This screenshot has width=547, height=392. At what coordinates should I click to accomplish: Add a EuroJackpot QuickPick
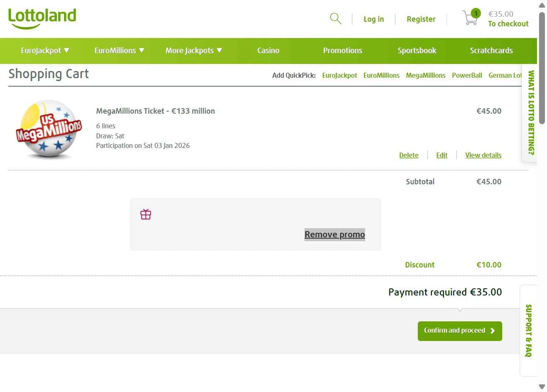340,76
